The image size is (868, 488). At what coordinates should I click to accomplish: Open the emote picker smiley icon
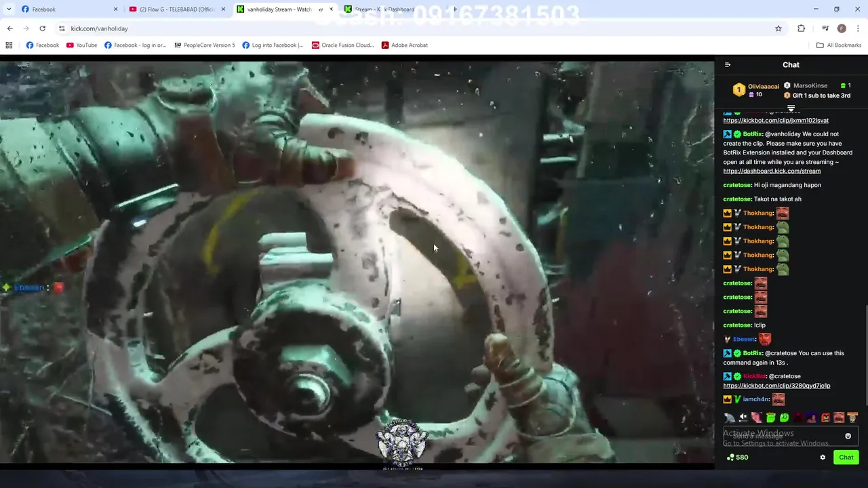pyautogui.click(x=848, y=436)
